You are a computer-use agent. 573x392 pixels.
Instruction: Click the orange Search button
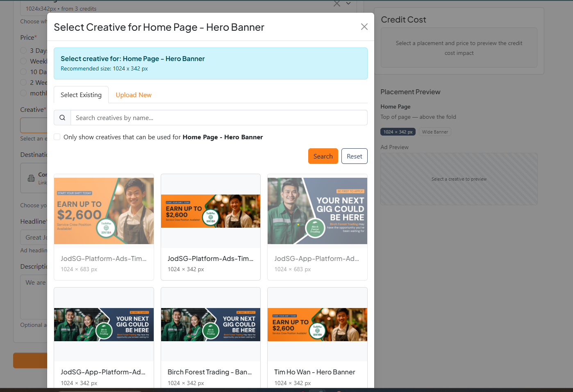[323, 156]
